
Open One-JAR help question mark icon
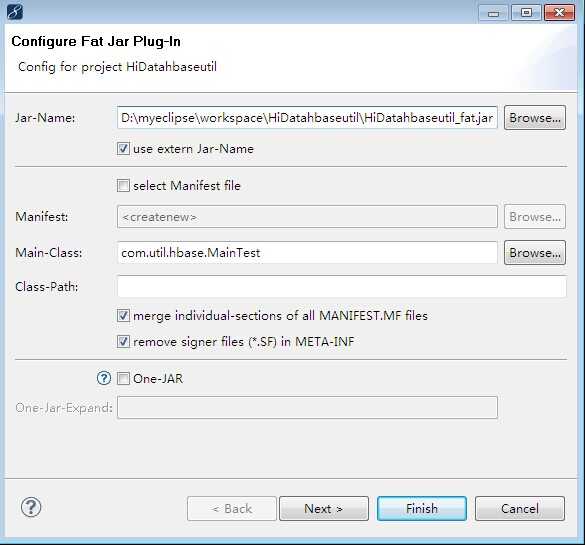(104, 378)
